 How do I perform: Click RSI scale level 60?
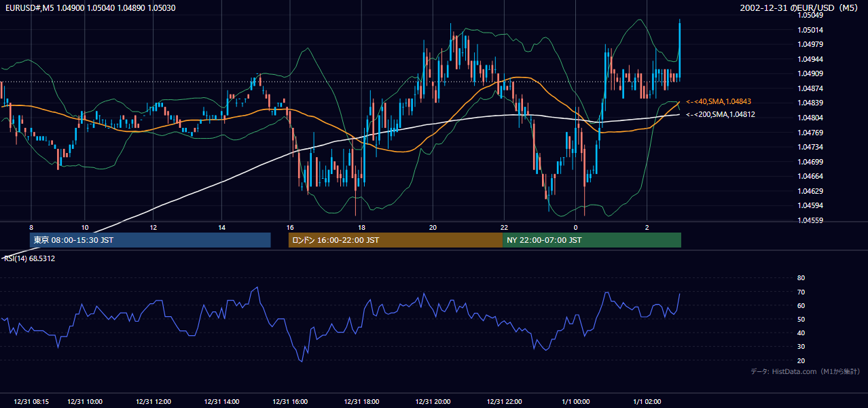801,305
